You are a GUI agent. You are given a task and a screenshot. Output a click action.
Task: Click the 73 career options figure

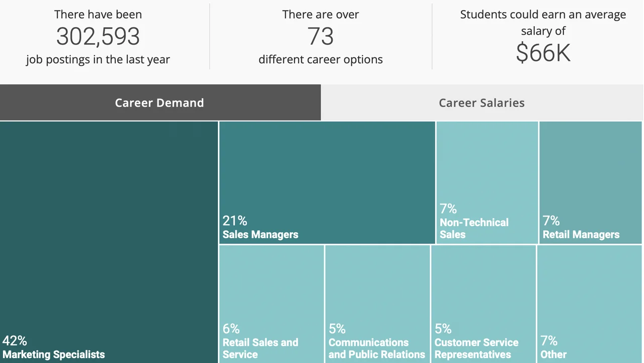click(x=320, y=37)
